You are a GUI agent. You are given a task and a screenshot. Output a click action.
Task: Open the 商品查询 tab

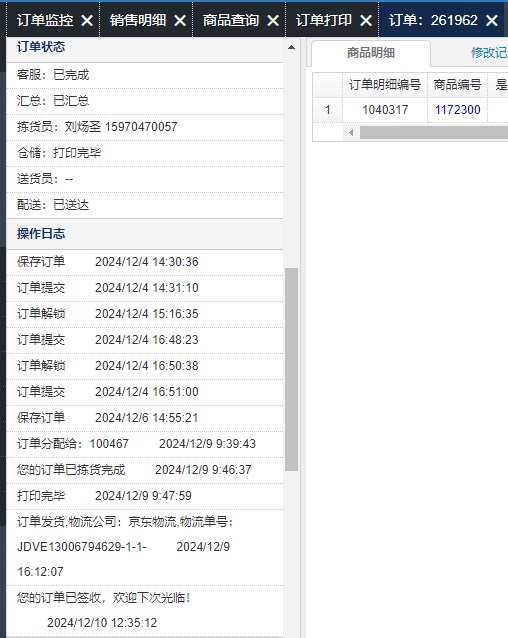(x=231, y=20)
